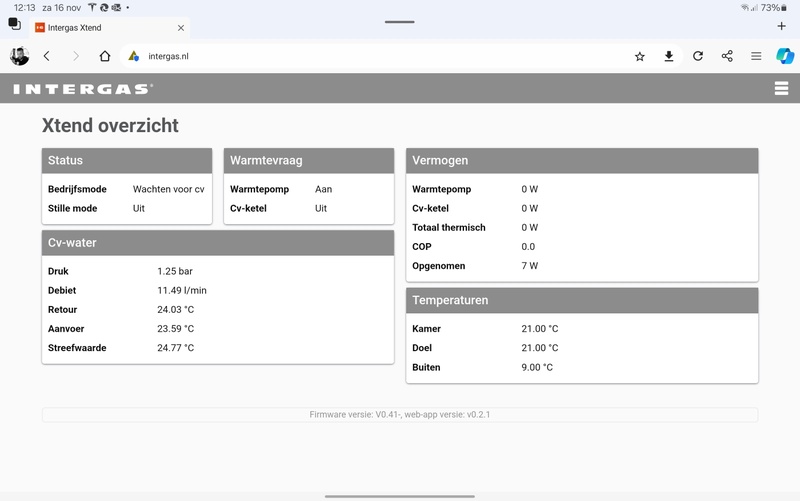
Task: Tap the clock showing 12:13
Action: tap(24, 8)
